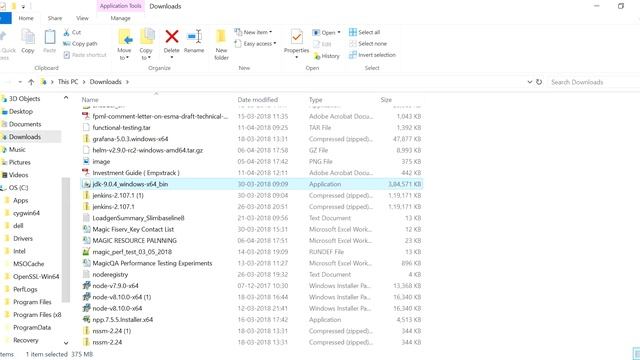This screenshot has width=640, height=360.
Task: Click chevron after This PC in breadcrumb
Action: [84, 82]
